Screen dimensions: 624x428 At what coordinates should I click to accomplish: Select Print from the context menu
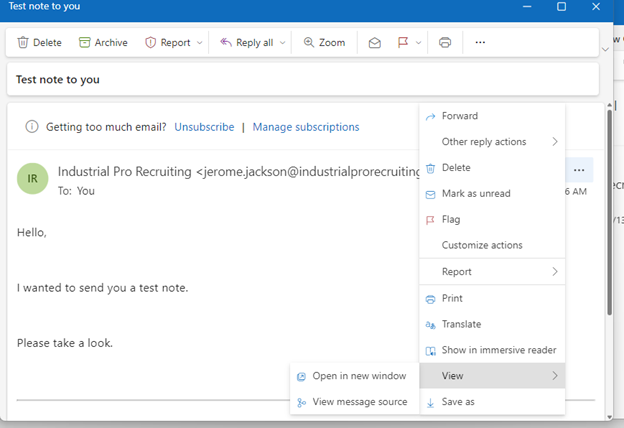[x=492, y=298]
